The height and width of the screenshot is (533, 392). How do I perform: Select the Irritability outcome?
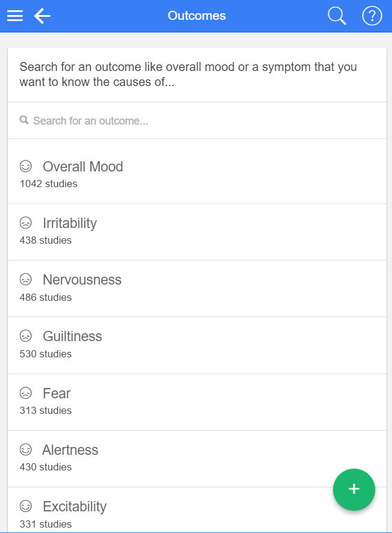click(x=70, y=223)
